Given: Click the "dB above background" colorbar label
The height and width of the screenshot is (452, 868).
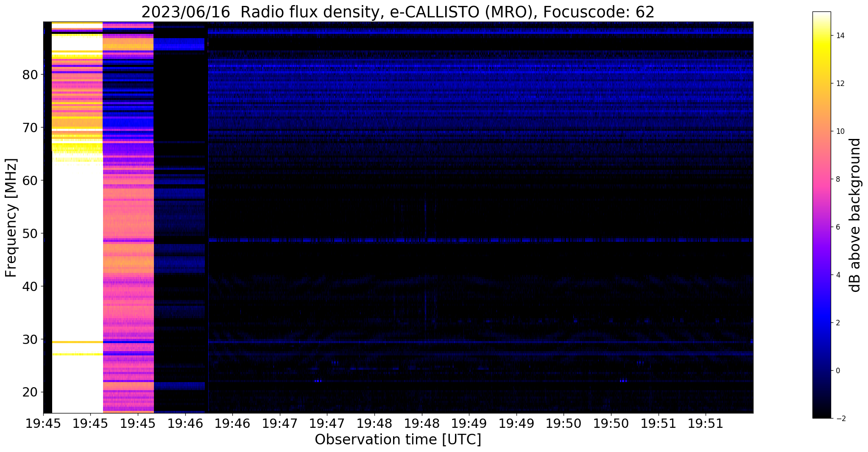Looking at the screenshot, I should 855,215.
